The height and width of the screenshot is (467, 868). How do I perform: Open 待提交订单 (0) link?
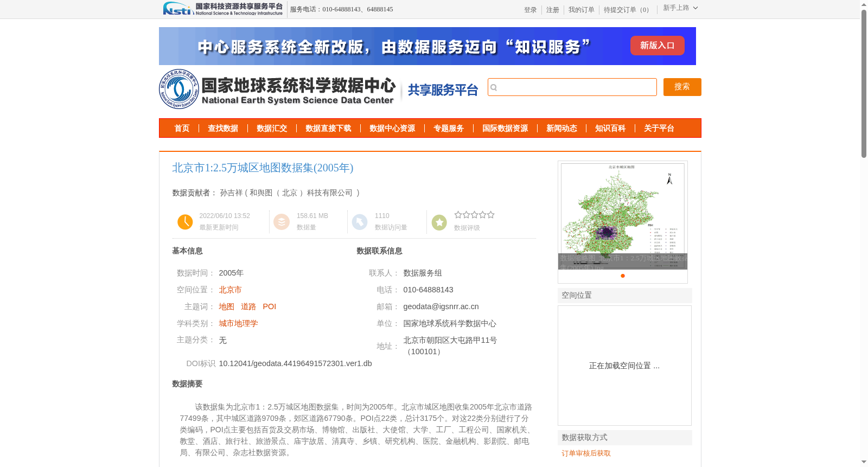pyautogui.click(x=628, y=10)
